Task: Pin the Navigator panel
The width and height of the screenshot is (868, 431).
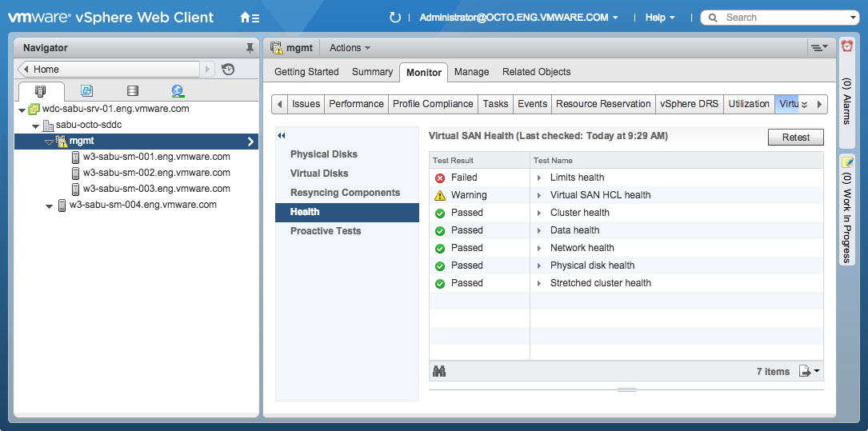Action: [250, 48]
